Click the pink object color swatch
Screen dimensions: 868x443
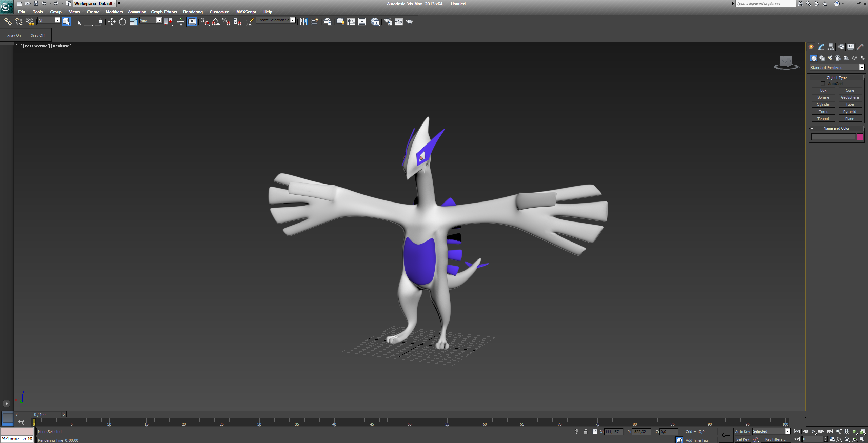pyautogui.click(x=860, y=137)
